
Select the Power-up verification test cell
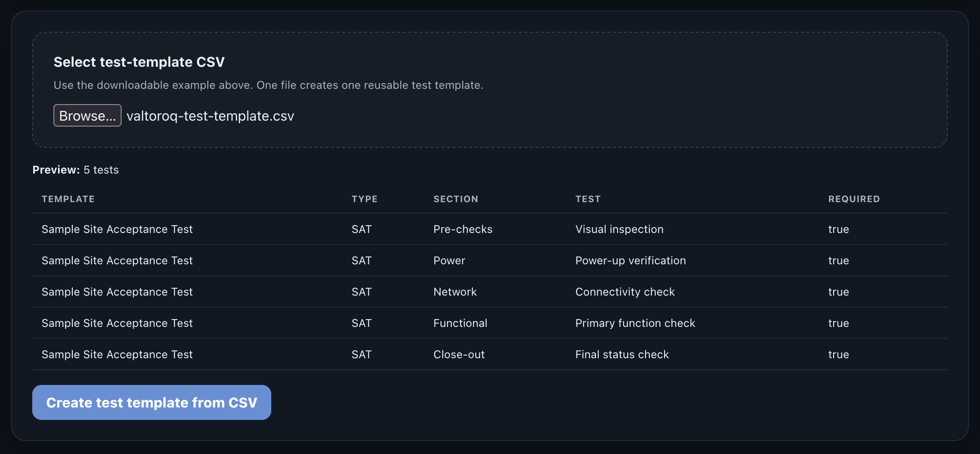(630, 261)
